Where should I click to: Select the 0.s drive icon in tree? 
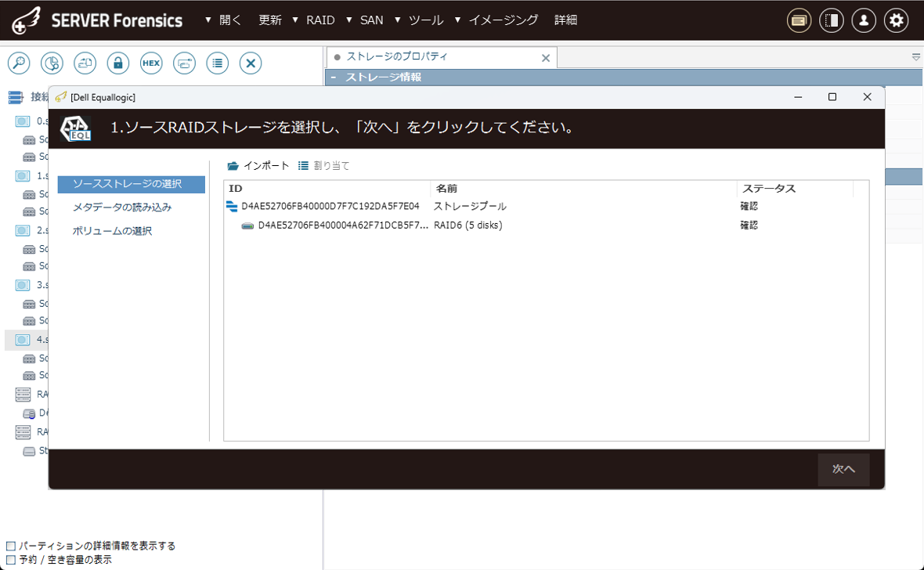point(23,121)
